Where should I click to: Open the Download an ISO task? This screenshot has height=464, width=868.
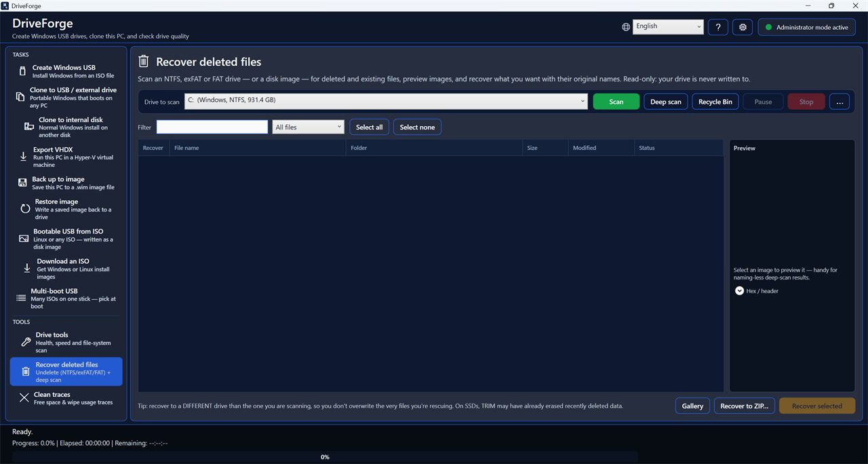[66, 269]
